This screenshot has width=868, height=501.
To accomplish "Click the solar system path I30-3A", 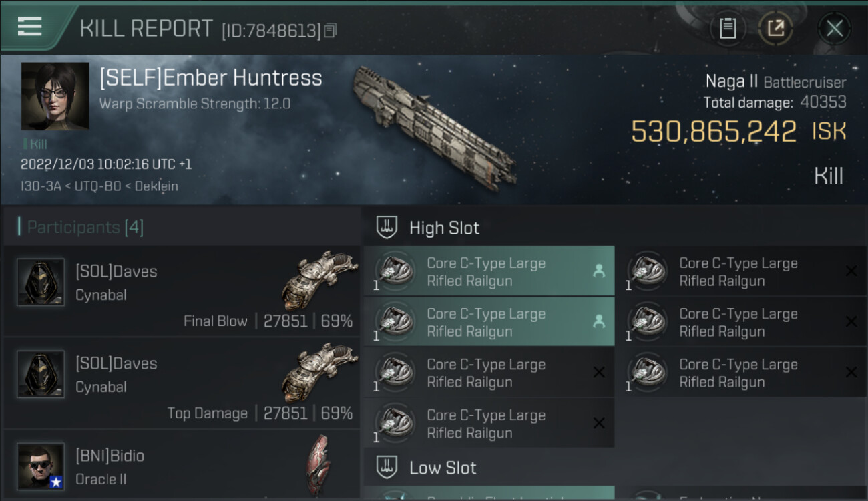I will click(x=40, y=186).
